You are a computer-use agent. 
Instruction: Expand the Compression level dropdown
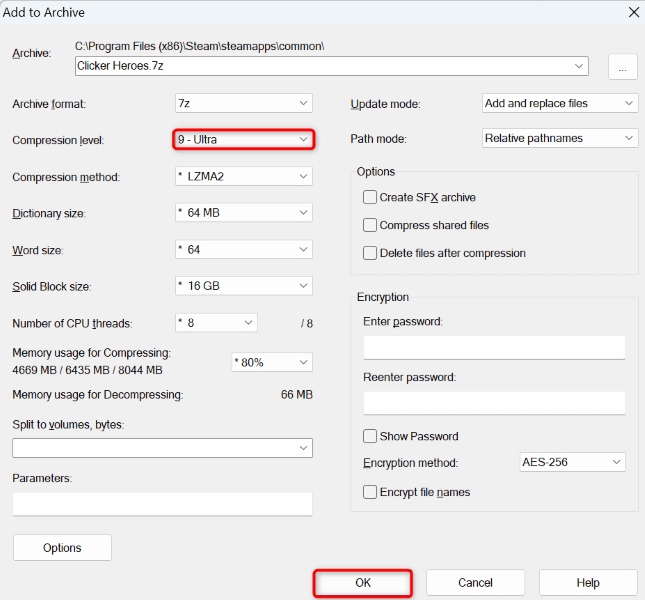(243, 139)
